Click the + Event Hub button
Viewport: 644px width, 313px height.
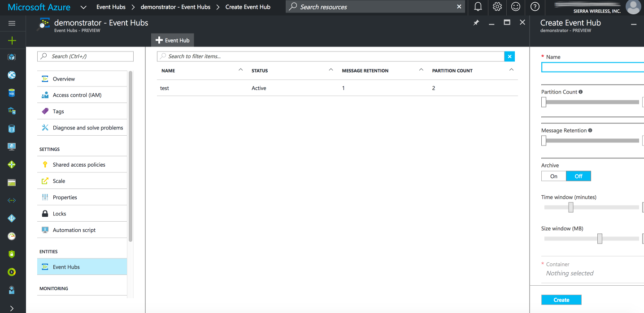click(173, 40)
